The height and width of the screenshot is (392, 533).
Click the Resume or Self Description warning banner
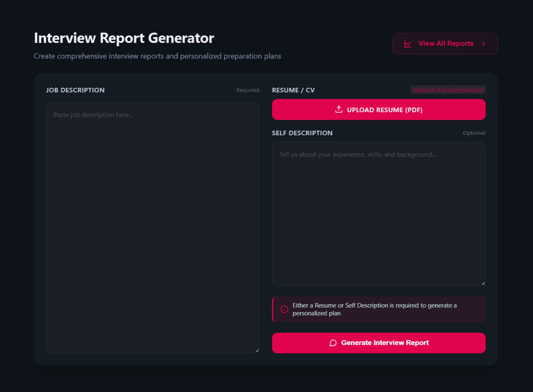pos(378,309)
